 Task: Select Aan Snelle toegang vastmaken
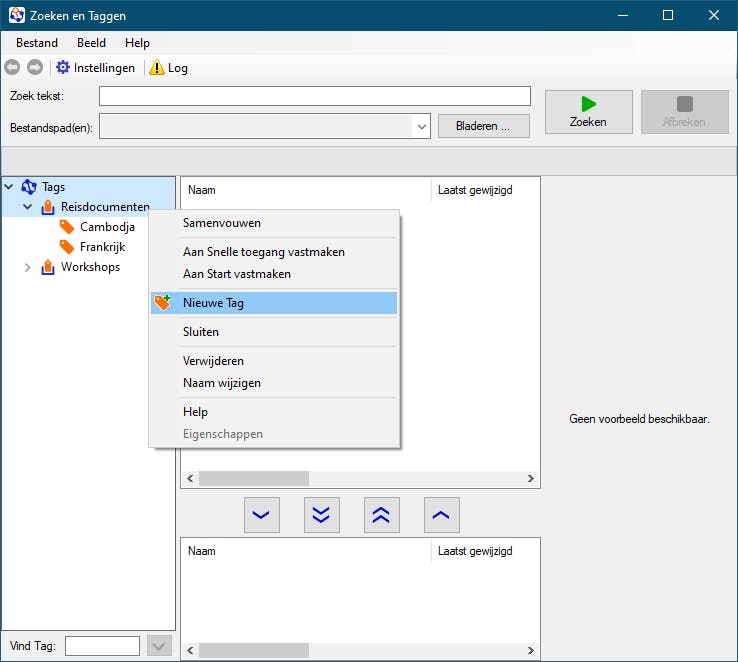(274, 252)
